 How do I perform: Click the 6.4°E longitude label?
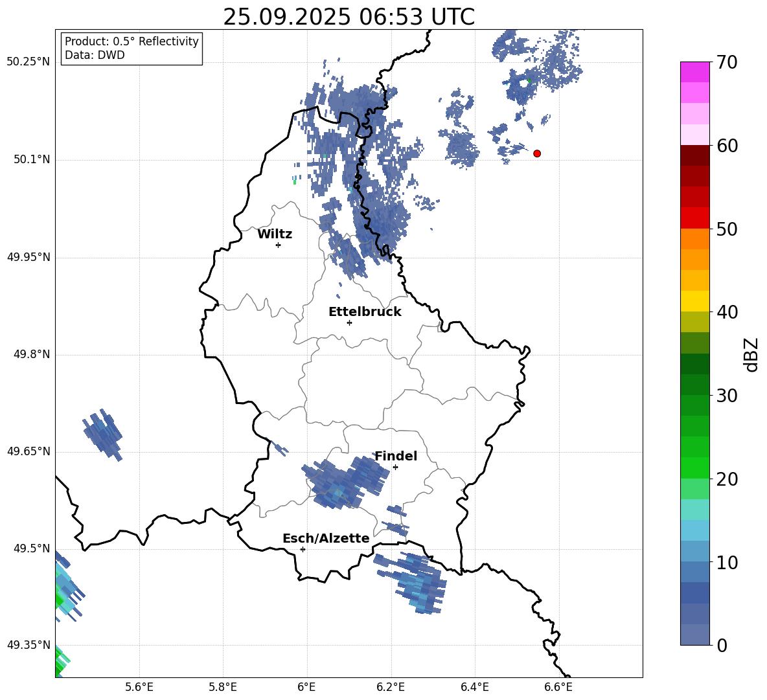tap(474, 687)
